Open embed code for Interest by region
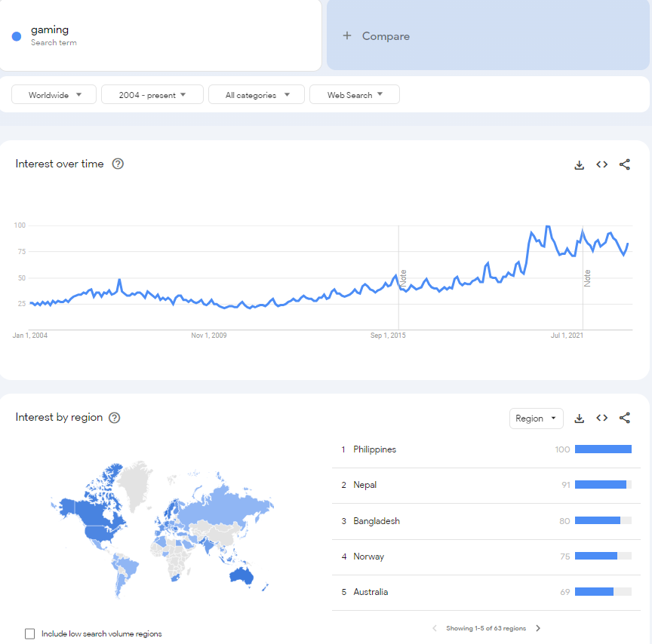 [x=601, y=418]
